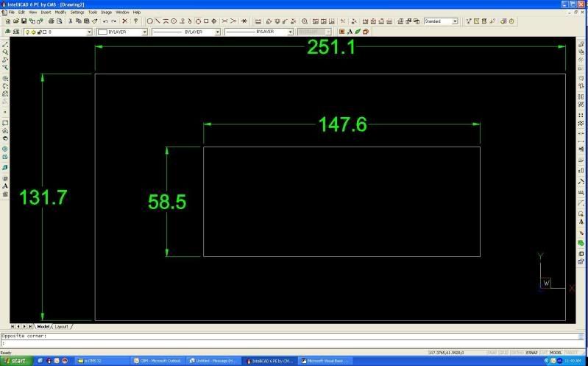The height and width of the screenshot is (366, 588).
Task: Click the Undo arrow icon
Action: click(x=105, y=21)
